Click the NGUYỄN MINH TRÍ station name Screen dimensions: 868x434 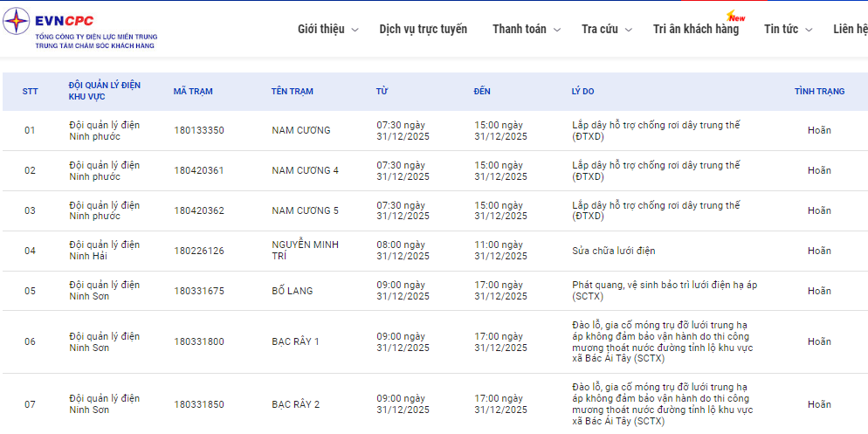point(305,251)
